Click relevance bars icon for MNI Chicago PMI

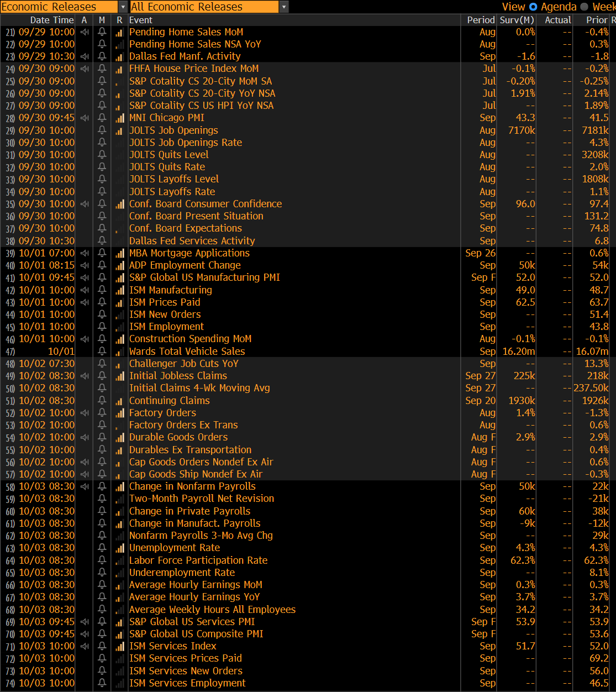tap(119, 118)
